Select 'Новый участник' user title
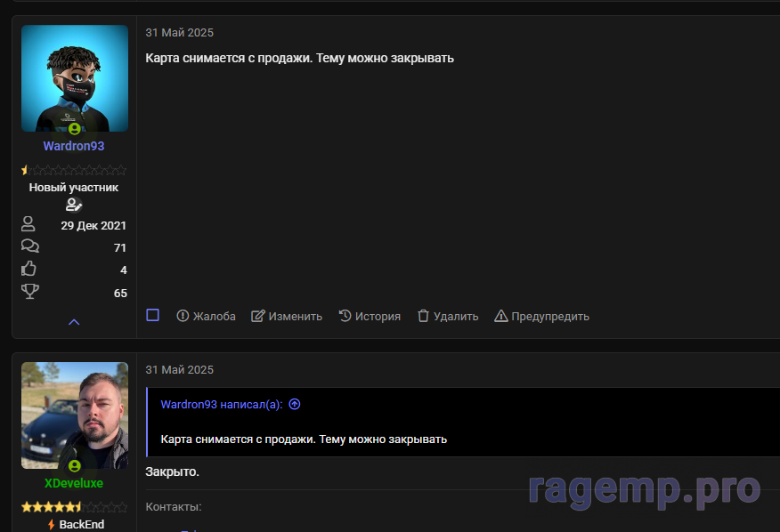This screenshot has width=780, height=532. (x=74, y=188)
